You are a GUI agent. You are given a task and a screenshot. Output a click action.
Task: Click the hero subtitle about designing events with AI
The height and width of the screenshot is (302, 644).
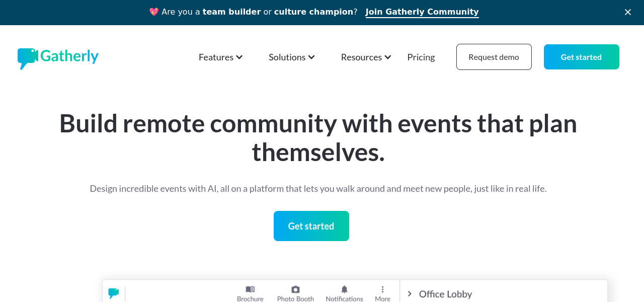[318, 189]
